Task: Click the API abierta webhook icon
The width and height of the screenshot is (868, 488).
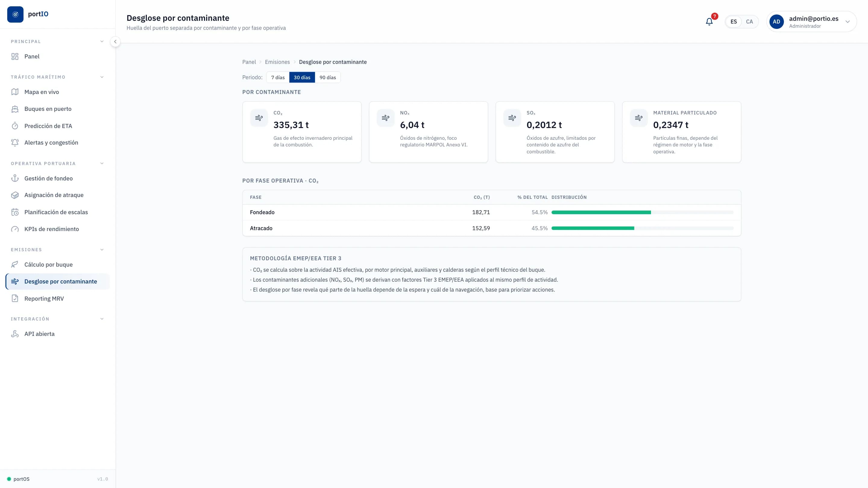Action: point(15,334)
